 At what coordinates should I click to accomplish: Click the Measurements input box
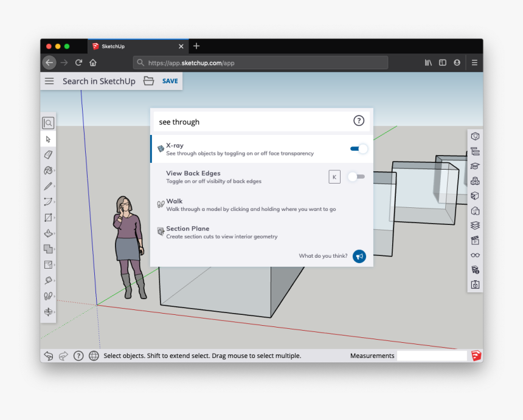tap(432, 356)
